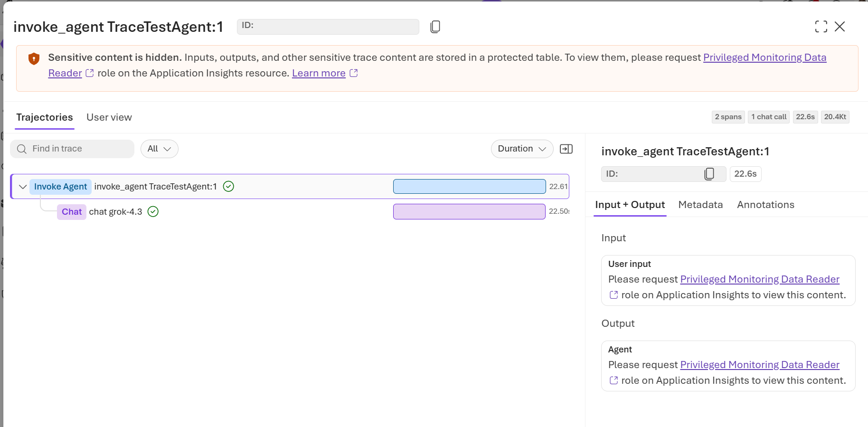Switch to the Metadata tab
The image size is (868, 427).
[x=700, y=205]
